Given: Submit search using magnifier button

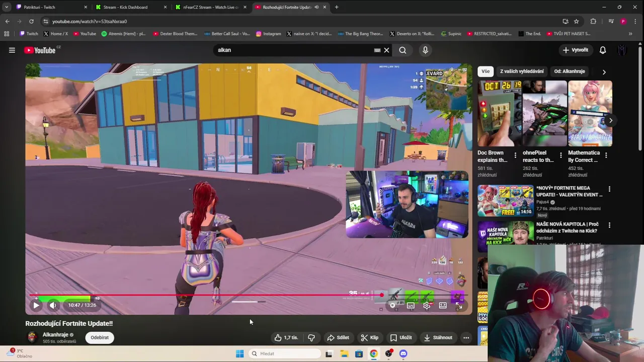Looking at the screenshot, I should coord(403,50).
